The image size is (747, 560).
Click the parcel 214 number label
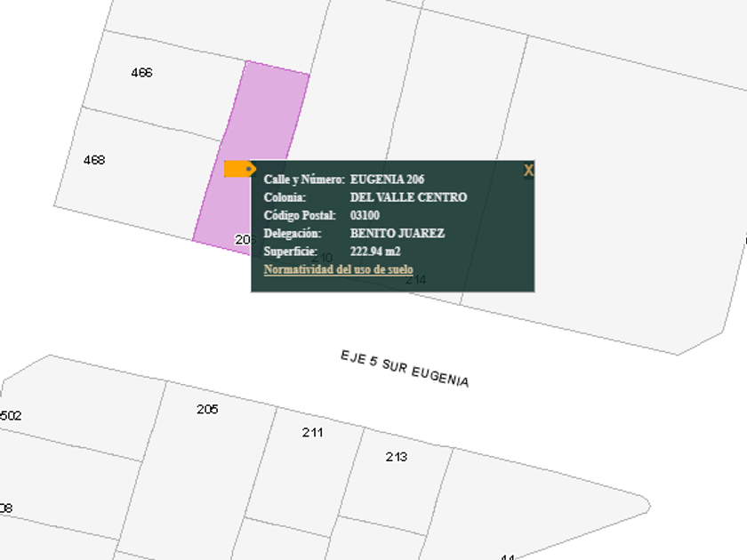coord(415,280)
